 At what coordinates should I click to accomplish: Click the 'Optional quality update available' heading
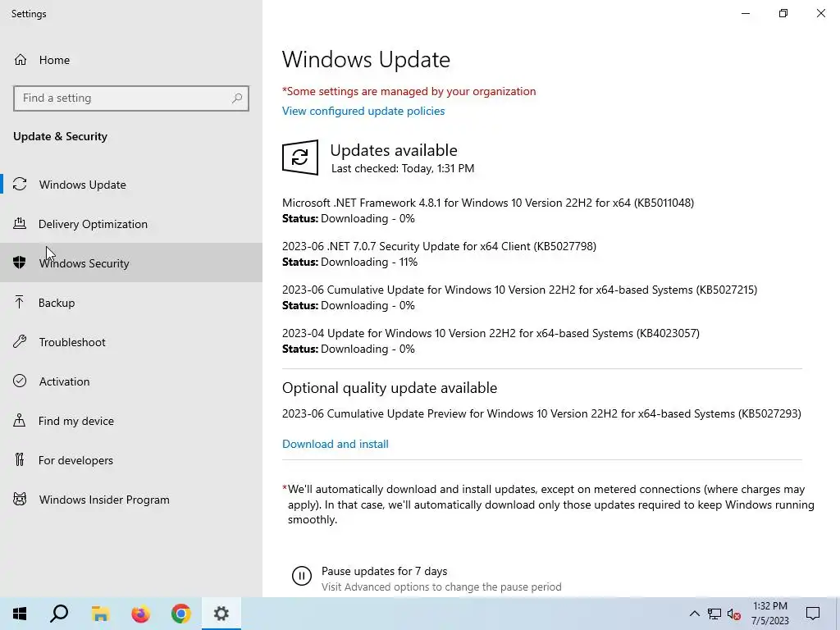[x=390, y=388]
